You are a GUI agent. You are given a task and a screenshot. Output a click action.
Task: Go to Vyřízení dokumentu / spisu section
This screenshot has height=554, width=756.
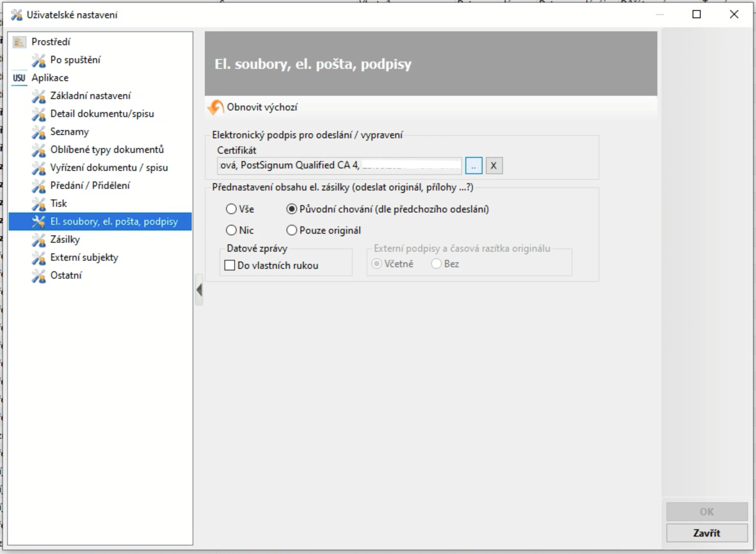coord(109,168)
